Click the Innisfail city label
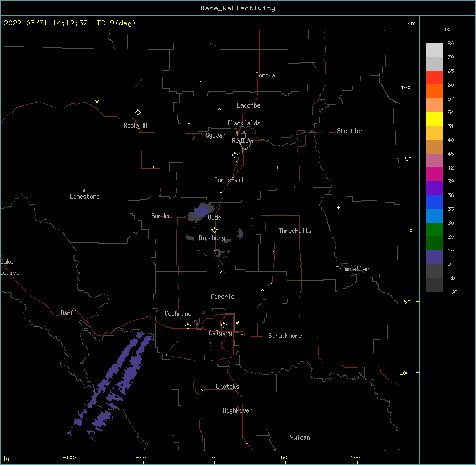 click(229, 180)
